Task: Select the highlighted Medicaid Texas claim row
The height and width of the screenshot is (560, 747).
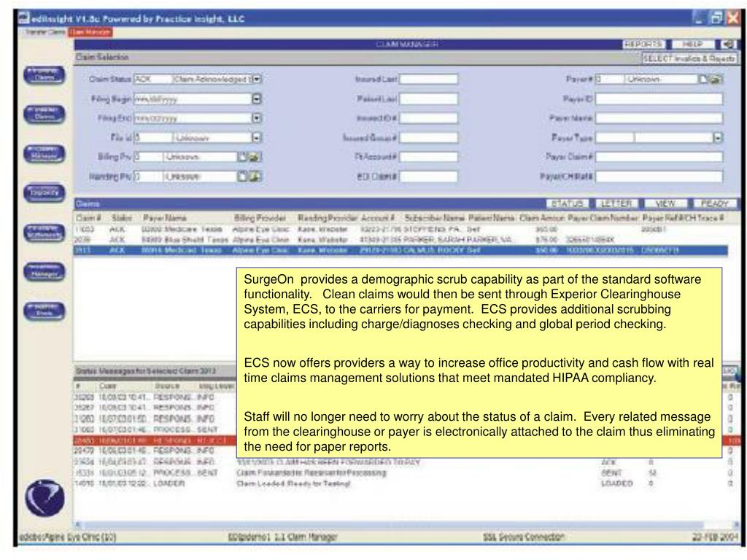Action: [400, 250]
